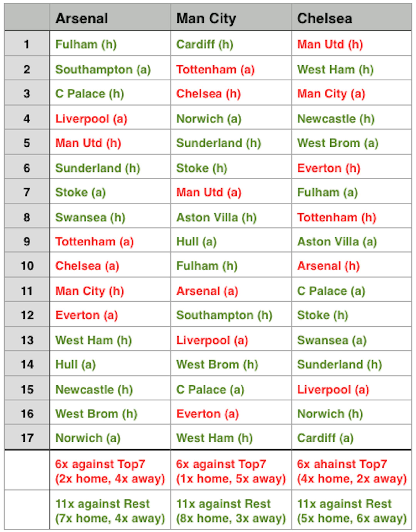The width and height of the screenshot is (416, 532).
Task: Select Chelsea's Everton (h) cell in row 6
Action: point(329,168)
